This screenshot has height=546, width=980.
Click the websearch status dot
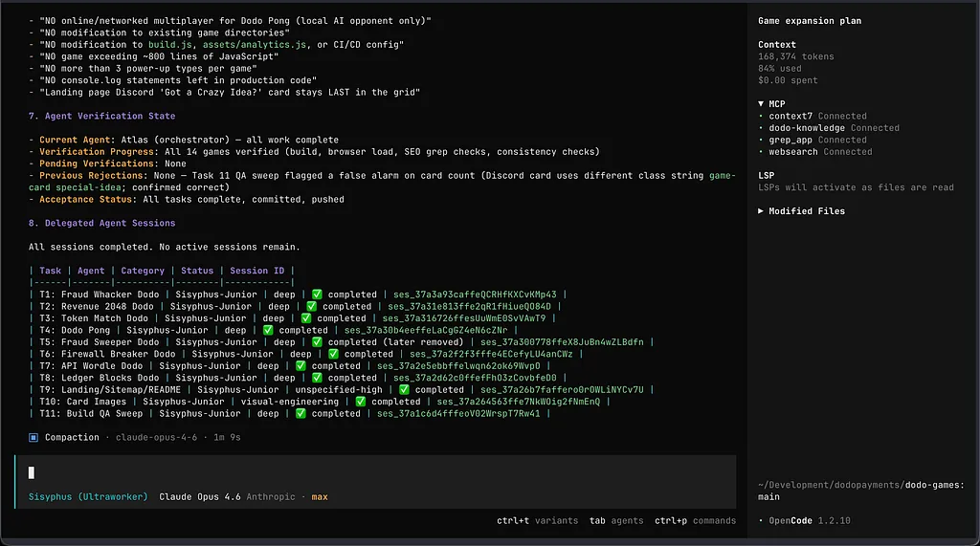761,151
